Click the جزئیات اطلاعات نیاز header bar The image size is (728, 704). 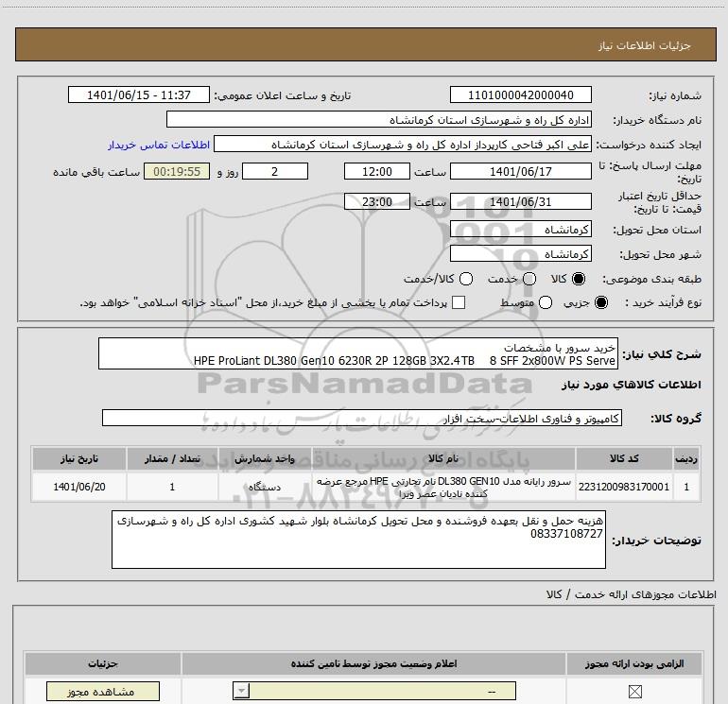[x=365, y=44]
